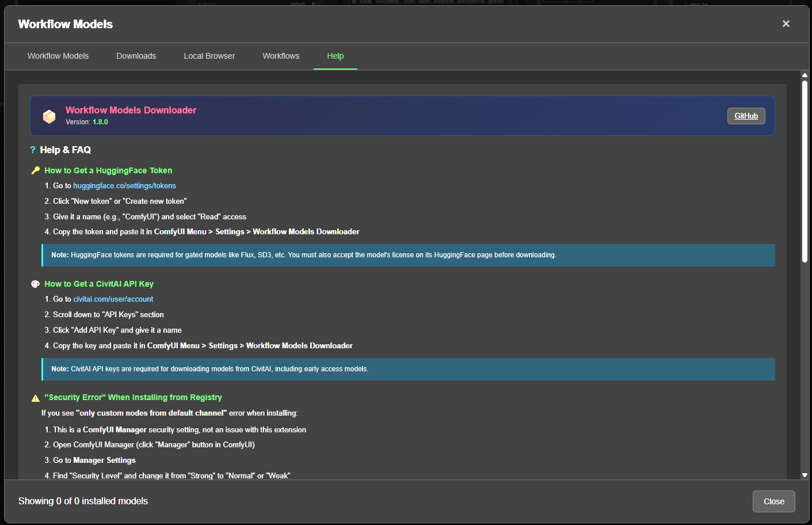The height and width of the screenshot is (525, 812).
Task: Open huggingface.co/settings/tokens link
Action: point(125,186)
